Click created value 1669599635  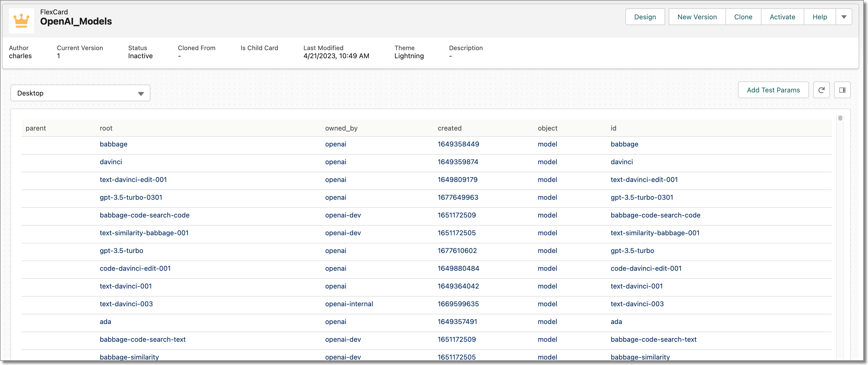[x=458, y=304]
